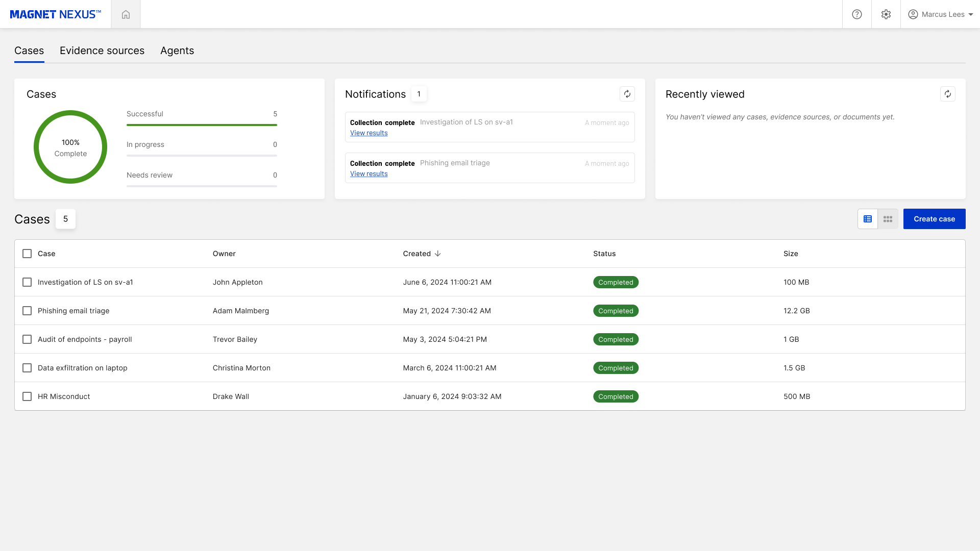Click the home icon next to the logo

point(126,14)
